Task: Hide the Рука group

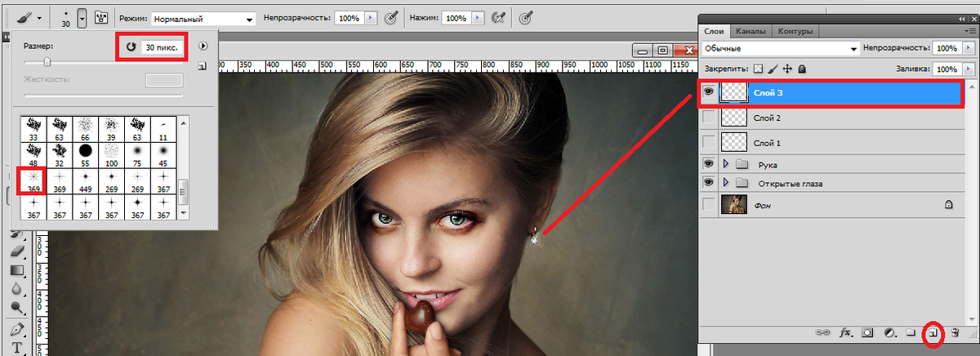Action: coord(708,164)
